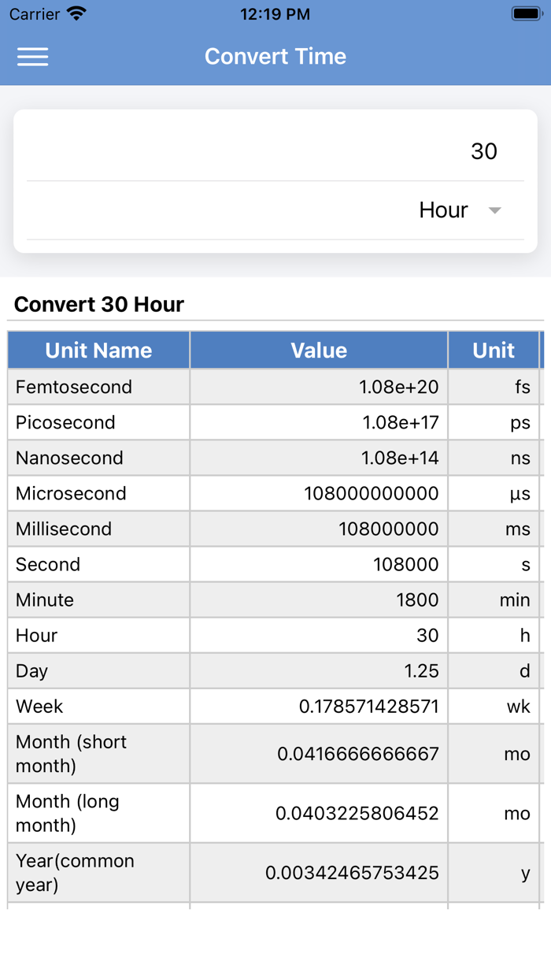Open the navigation hamburger menu
Screen dimensions: 551x980
(32, 57)
